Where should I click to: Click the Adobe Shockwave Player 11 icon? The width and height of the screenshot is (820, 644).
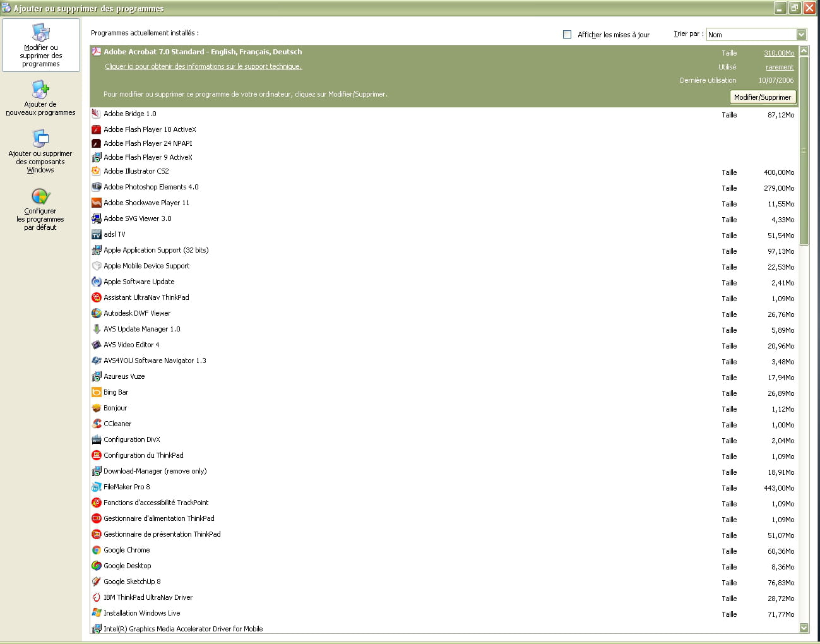coord(97,203)
